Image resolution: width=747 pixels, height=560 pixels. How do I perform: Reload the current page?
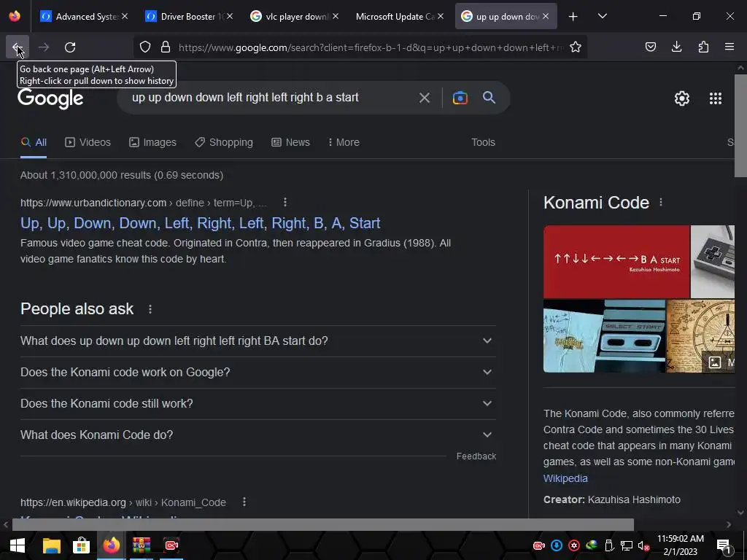(70, 47)
